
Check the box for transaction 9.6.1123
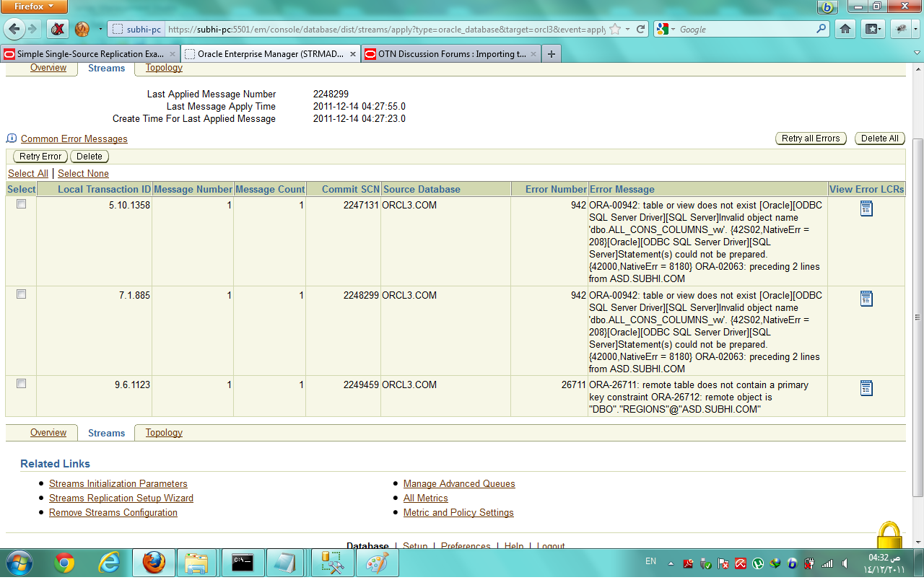[21, 384]
